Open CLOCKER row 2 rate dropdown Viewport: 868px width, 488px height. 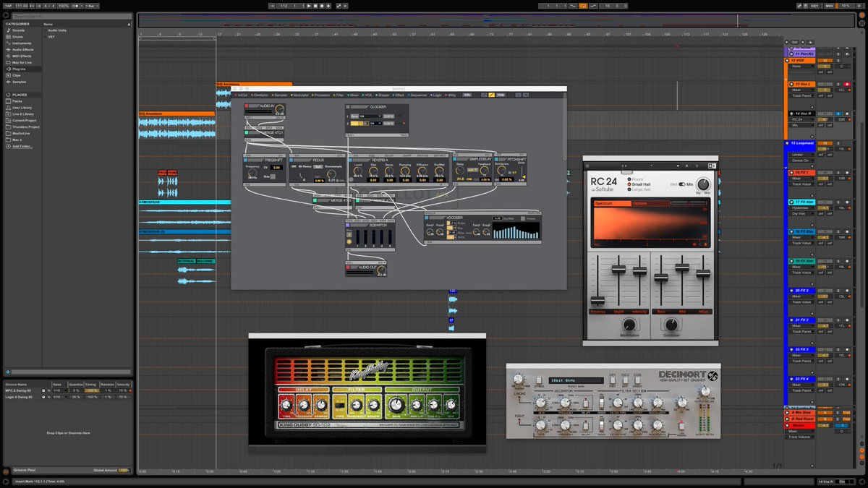(375, 124)
